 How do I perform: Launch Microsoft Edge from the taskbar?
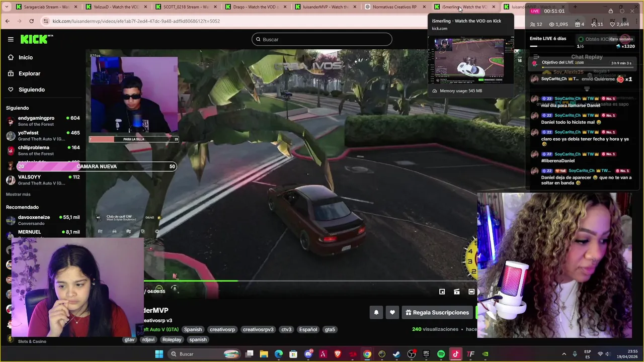tap(278, 354)
